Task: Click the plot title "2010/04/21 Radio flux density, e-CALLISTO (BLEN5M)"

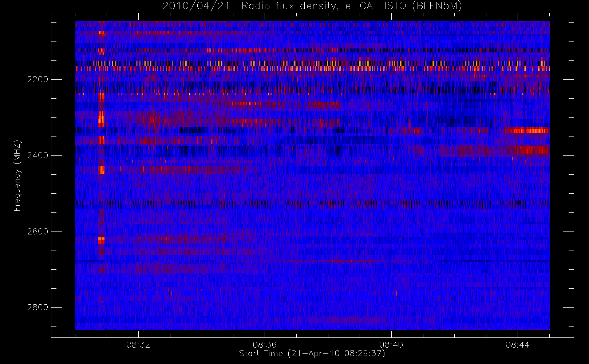Action: (312, 6)
